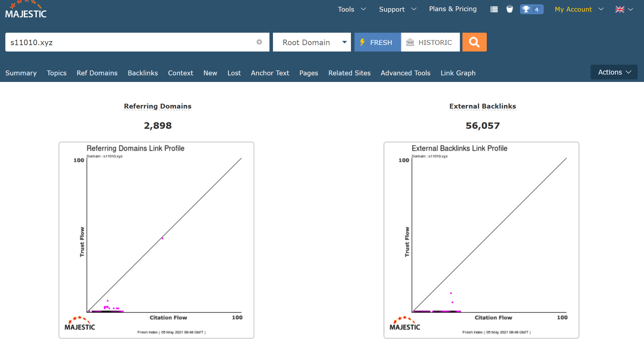
Task: Click the UK flag language icon
Action: [620, 9]
